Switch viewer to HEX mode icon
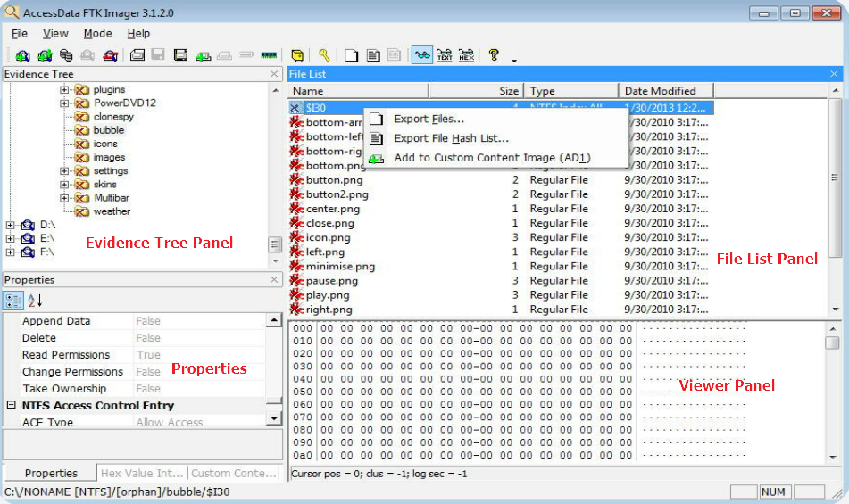This screenshot has height=504, width=849. [466, 55]
